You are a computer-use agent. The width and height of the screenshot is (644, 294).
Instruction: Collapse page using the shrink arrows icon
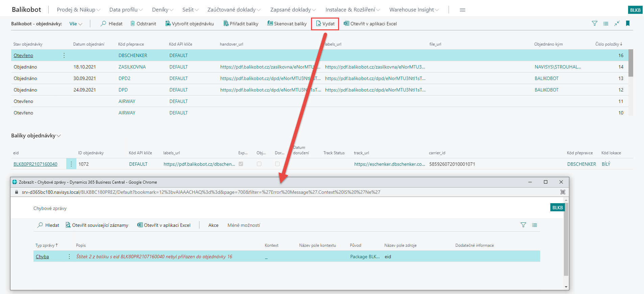(617, 23)
